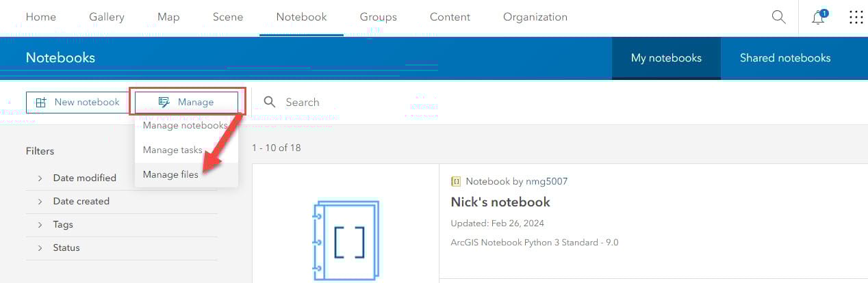Switch to My notebooks tab

pos(666,58)
